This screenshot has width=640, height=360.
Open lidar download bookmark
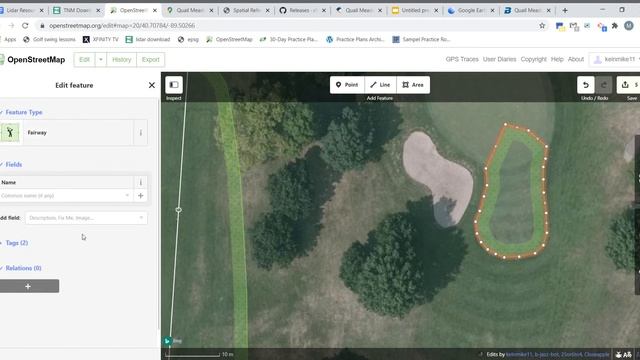click(148, 39)
